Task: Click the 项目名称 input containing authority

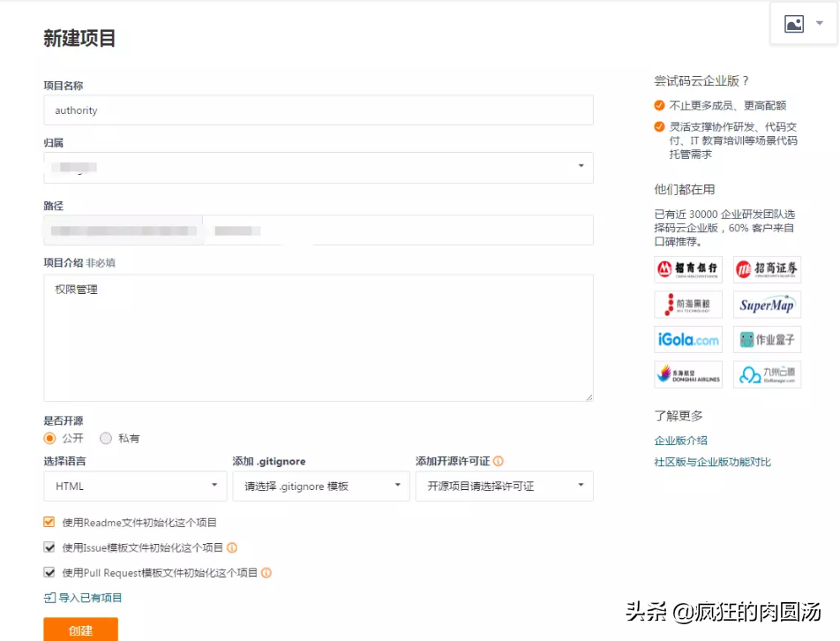Action: coord(318,110)
